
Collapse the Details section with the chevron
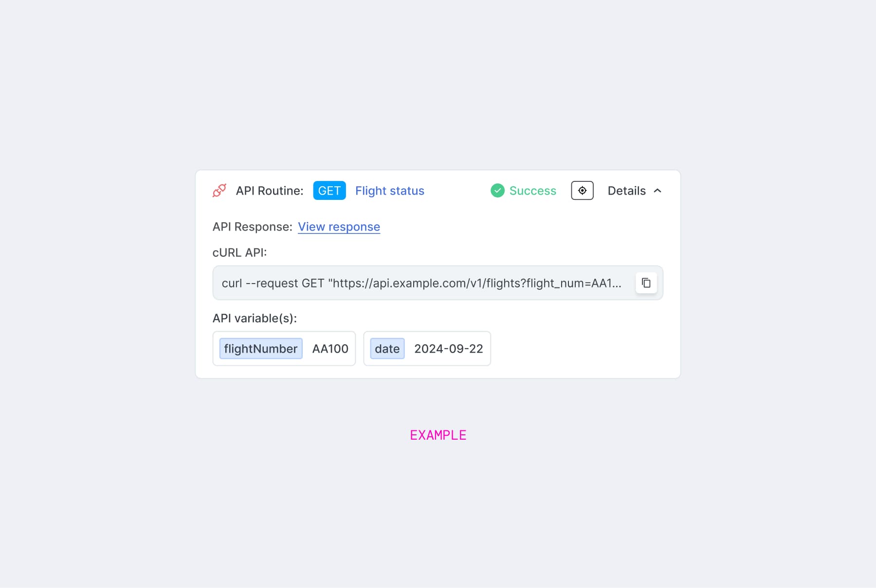pyautogui.click(x=658, y=191)
